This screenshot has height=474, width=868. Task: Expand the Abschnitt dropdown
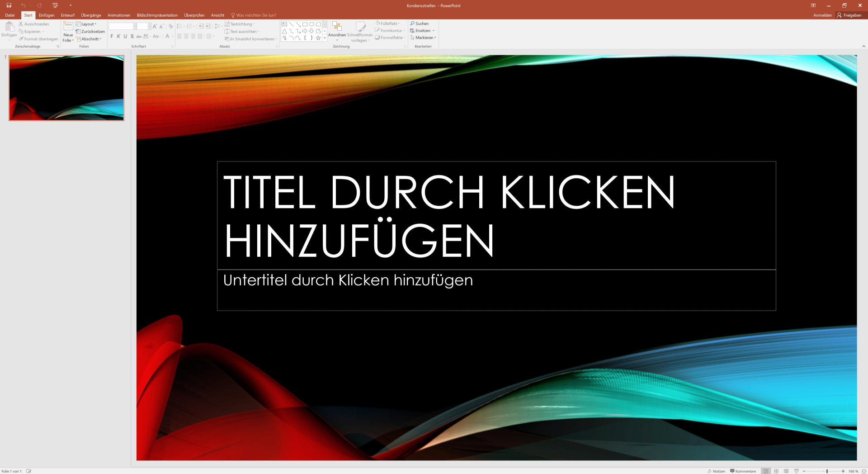[x=89, y=39]
